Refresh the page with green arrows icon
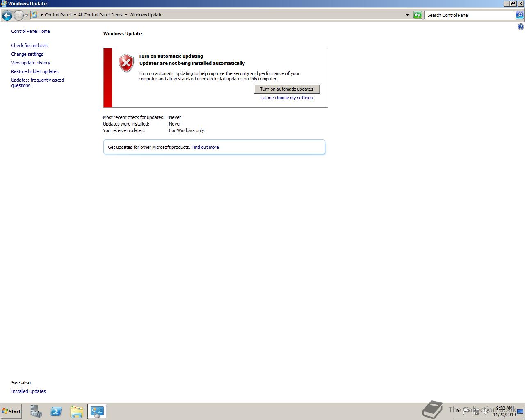This screenshot has width=525, height=420. point(418,15)
